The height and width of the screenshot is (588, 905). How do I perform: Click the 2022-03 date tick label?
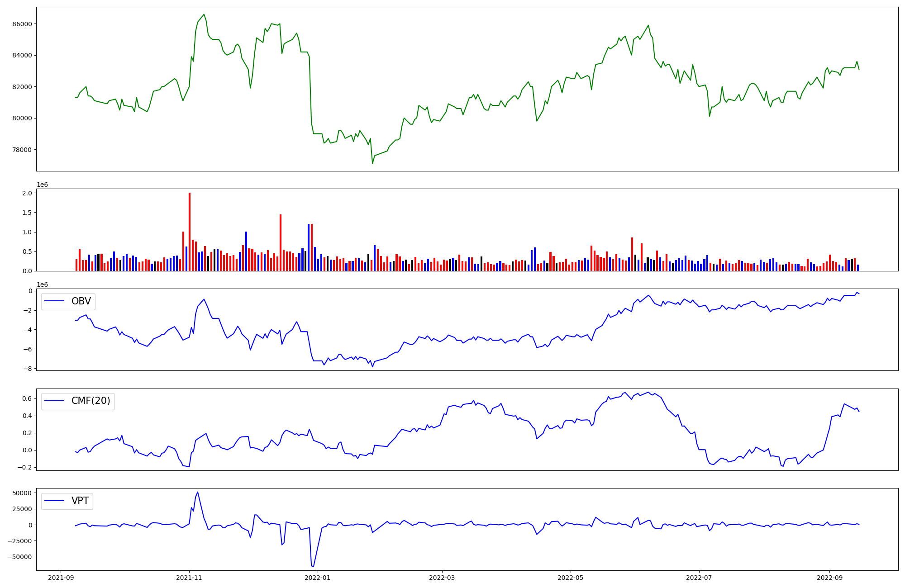442,578
